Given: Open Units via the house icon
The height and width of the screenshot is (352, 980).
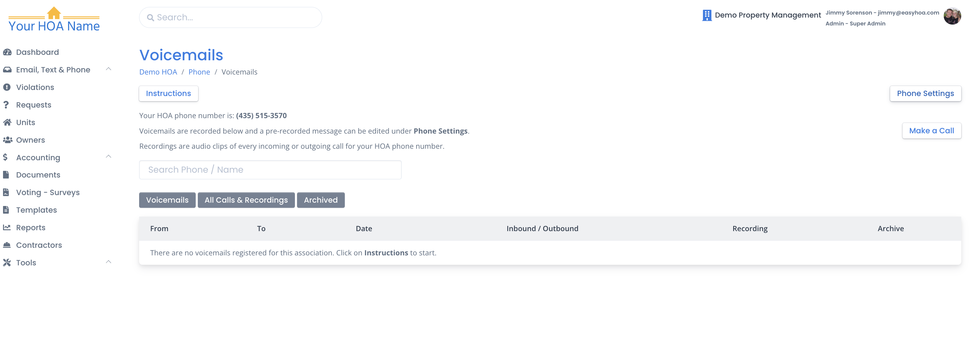Looking at the screenshot, I should (7, 122).
